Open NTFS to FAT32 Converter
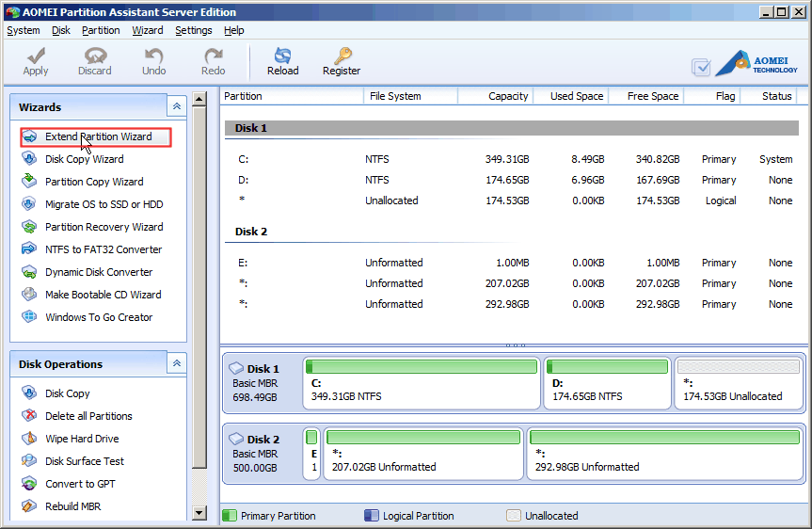 tap(103, 249)
